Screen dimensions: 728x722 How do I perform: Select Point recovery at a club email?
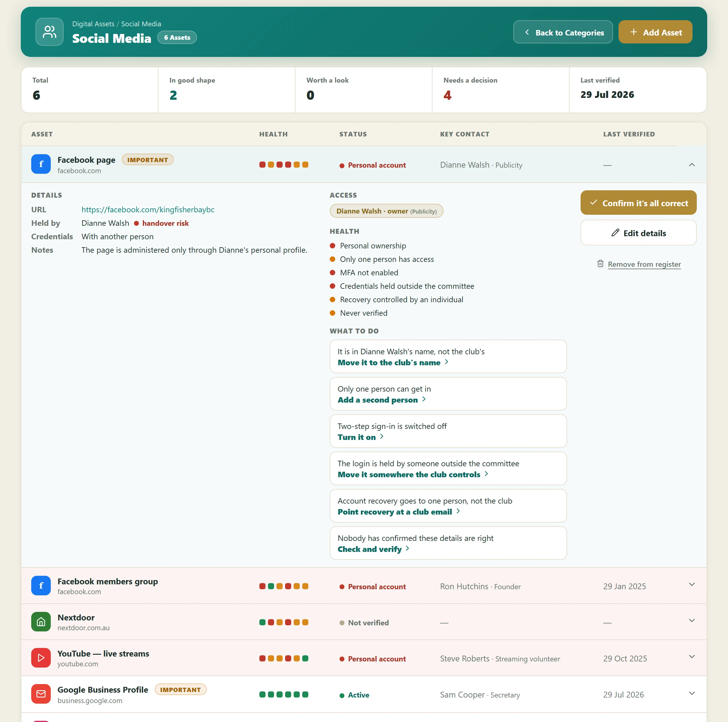pyautogui.click(x=399, y=512)
